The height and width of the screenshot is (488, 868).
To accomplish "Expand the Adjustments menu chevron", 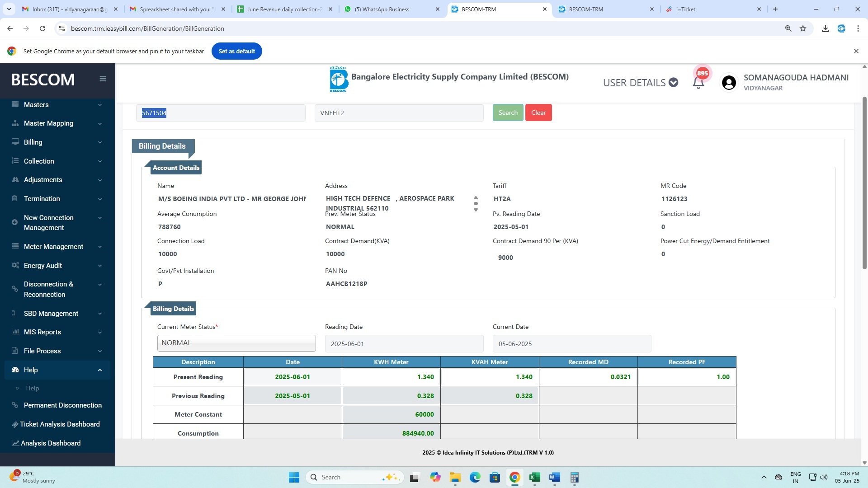I will point(100,180).
